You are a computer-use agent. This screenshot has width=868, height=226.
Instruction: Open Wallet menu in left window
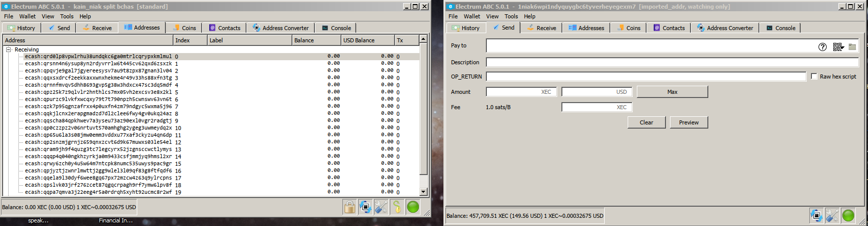(28, 16)
